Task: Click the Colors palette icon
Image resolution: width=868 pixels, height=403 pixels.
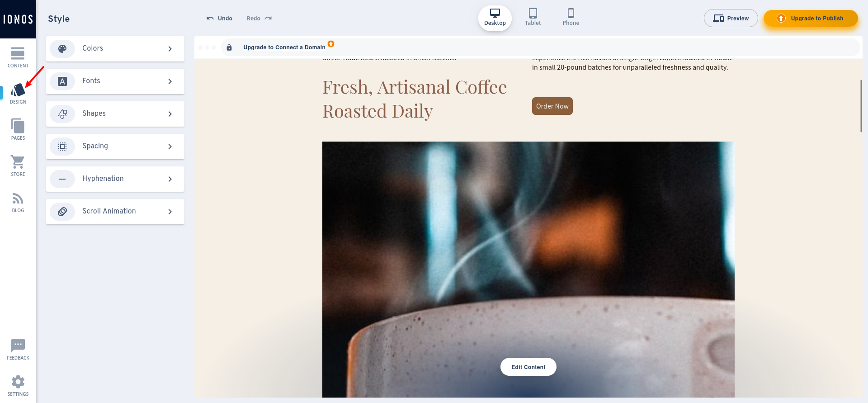Action: coord(62,49)
